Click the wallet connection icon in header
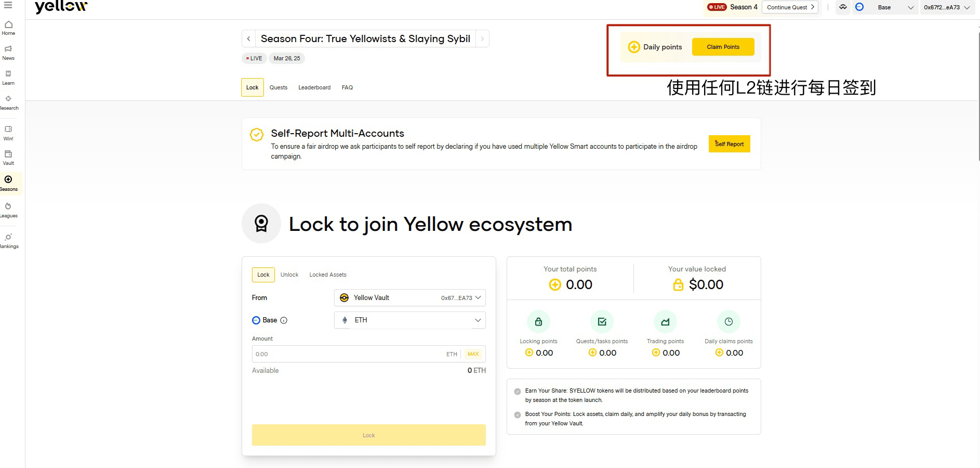980x468 pixels. [843, 7]
